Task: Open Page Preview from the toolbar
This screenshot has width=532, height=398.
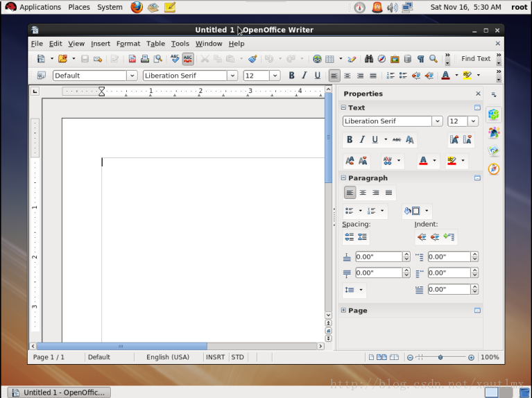Action: (x=157, y=59)
